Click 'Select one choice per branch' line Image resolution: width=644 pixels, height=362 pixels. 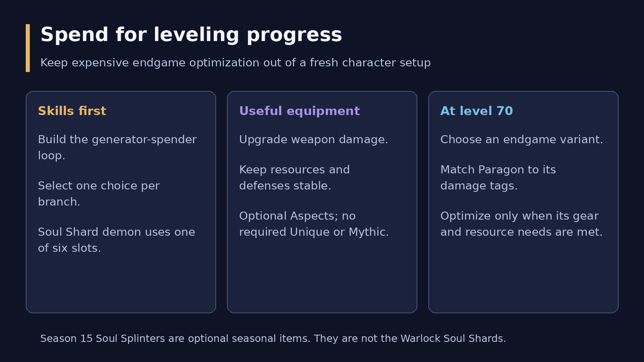pos(99,194)
